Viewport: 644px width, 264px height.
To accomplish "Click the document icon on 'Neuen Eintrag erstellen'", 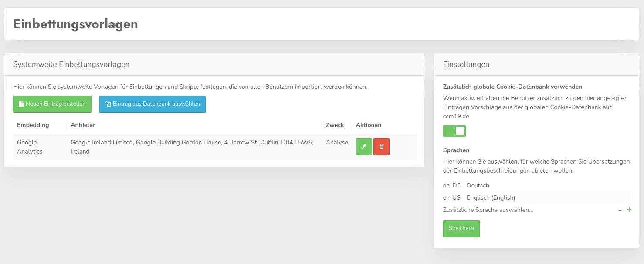I will [x=20, y=104].
